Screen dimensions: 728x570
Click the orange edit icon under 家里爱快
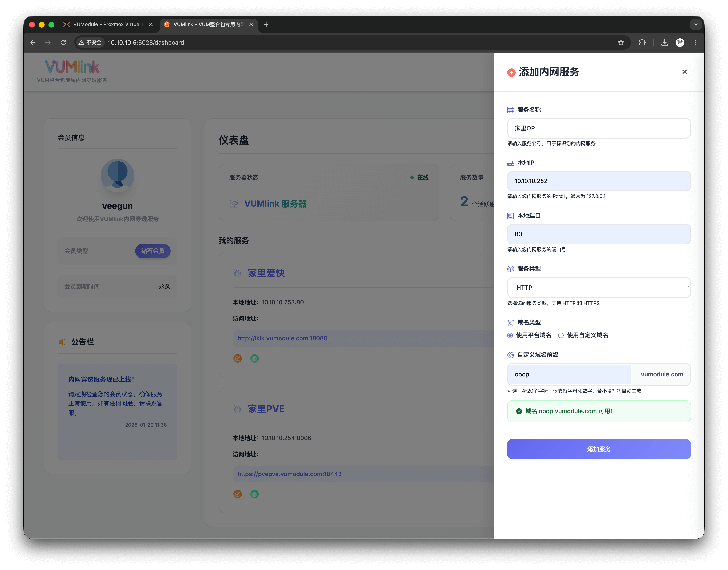(x=237, y=358)
